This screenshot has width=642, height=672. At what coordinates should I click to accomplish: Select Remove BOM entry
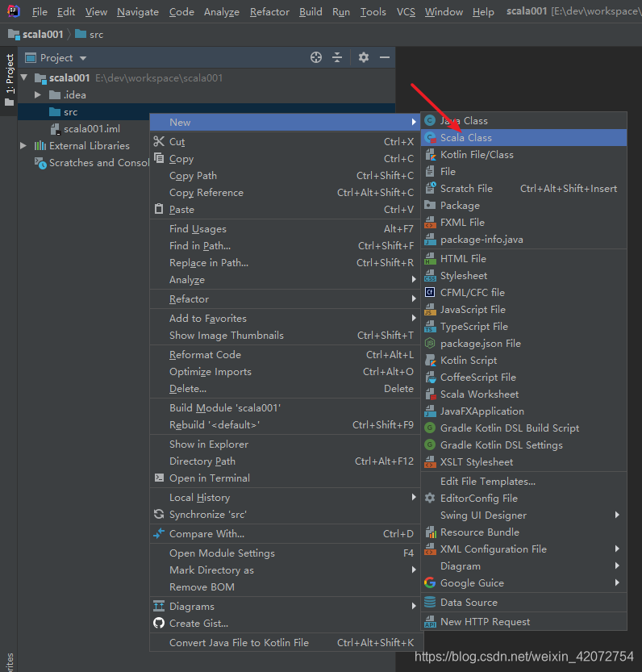pyautogui.click(x=285, y=586)
